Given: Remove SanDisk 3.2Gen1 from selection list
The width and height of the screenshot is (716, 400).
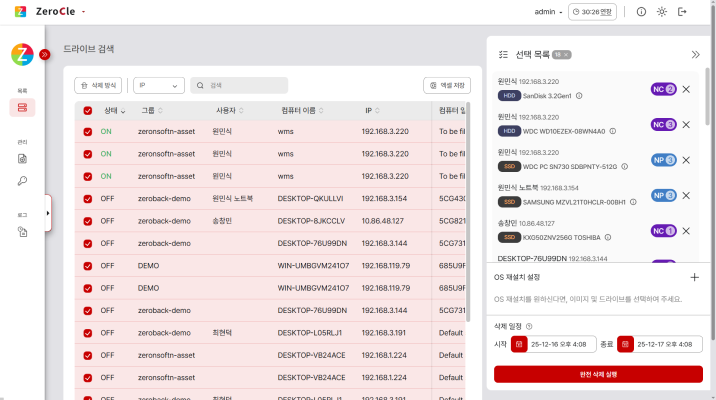Looking at the screenshot, I should 686,89.
